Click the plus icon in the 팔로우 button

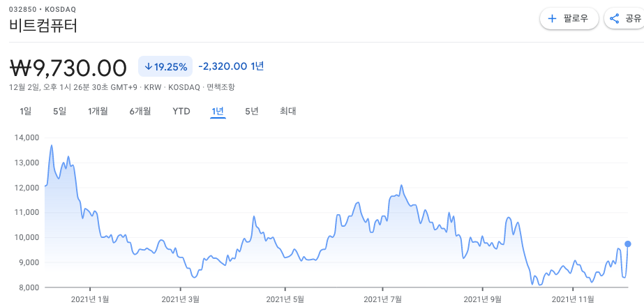coord(553,19)
